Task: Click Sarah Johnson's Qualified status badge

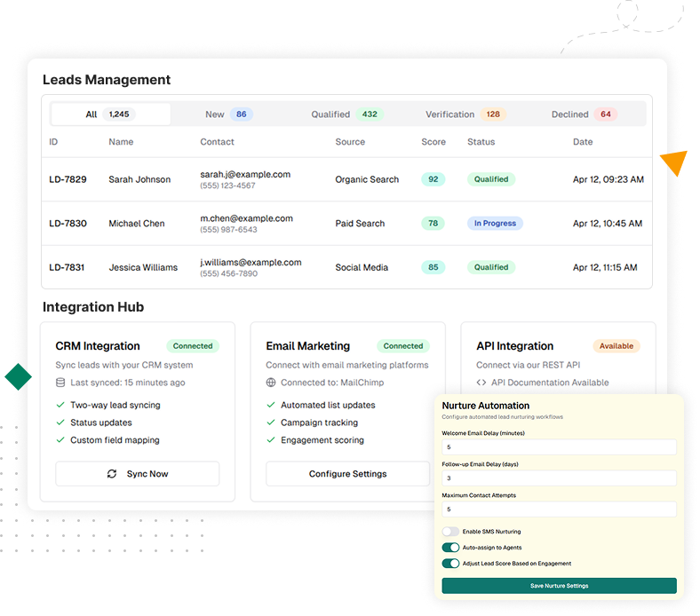Action: point(491,180)
